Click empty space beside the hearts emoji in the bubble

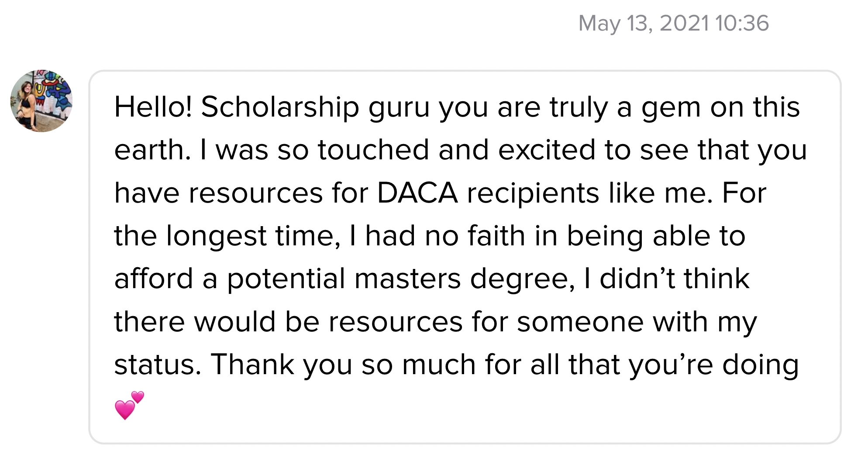(x=480, y=406)
